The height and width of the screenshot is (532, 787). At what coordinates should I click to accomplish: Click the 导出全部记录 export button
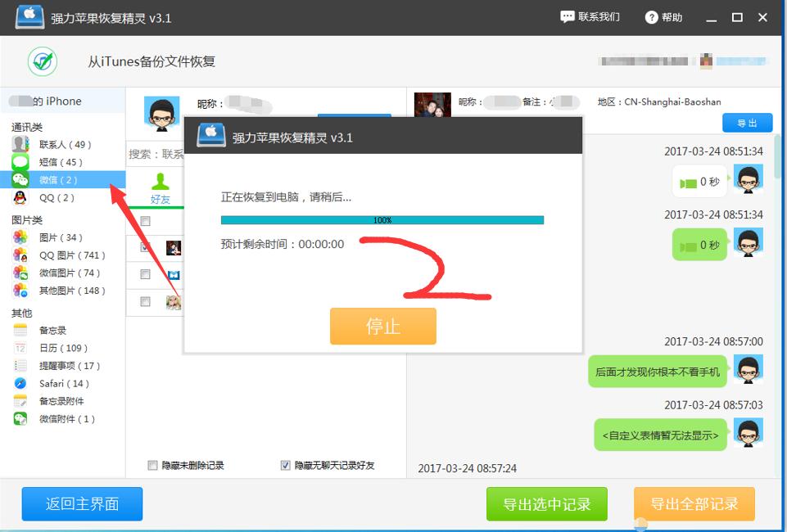[694, 504]
